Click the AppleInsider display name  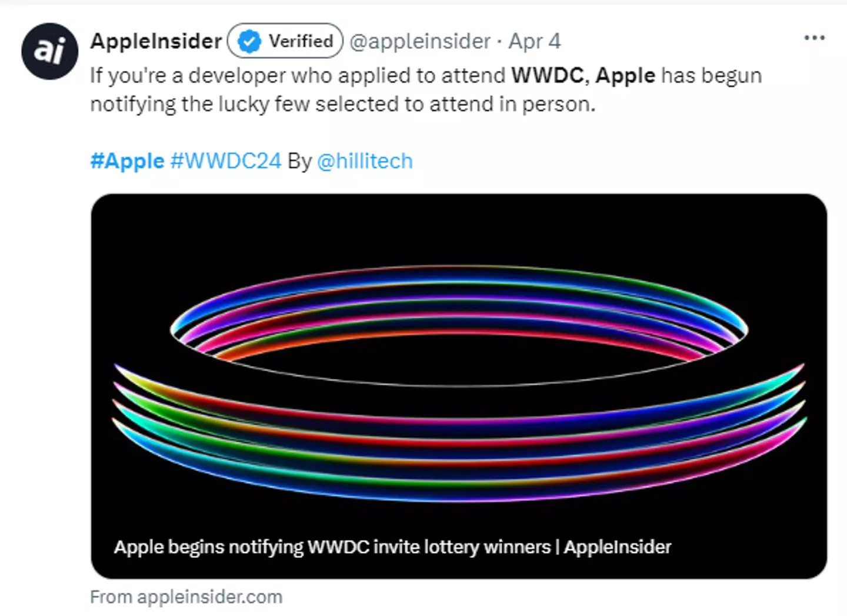pyautogui.click(x=156, y=41)
